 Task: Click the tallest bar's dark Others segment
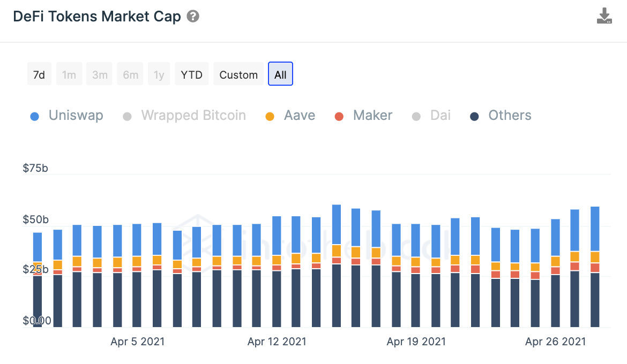click(x=337, y=295)
